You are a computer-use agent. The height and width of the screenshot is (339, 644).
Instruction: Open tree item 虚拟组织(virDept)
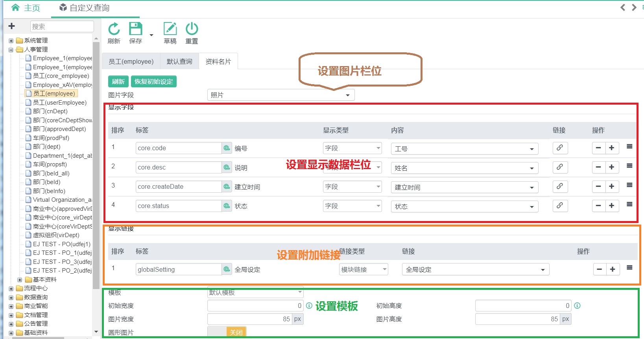pos(56,235)
